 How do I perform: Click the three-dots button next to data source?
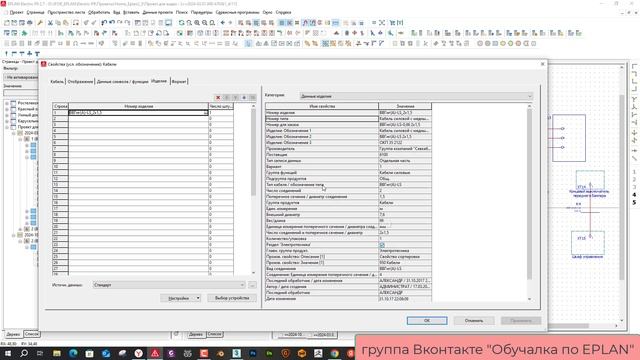pyautogui.click(x=253, y=285)
